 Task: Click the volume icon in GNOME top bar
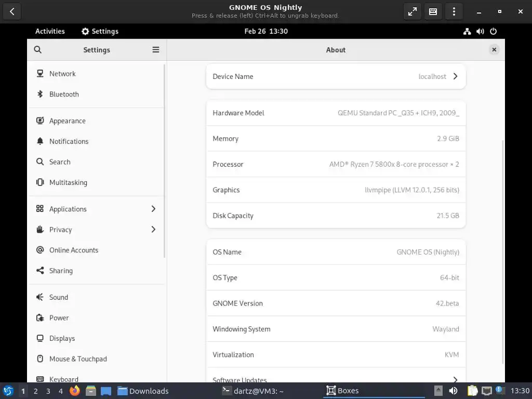pos(480,31)
